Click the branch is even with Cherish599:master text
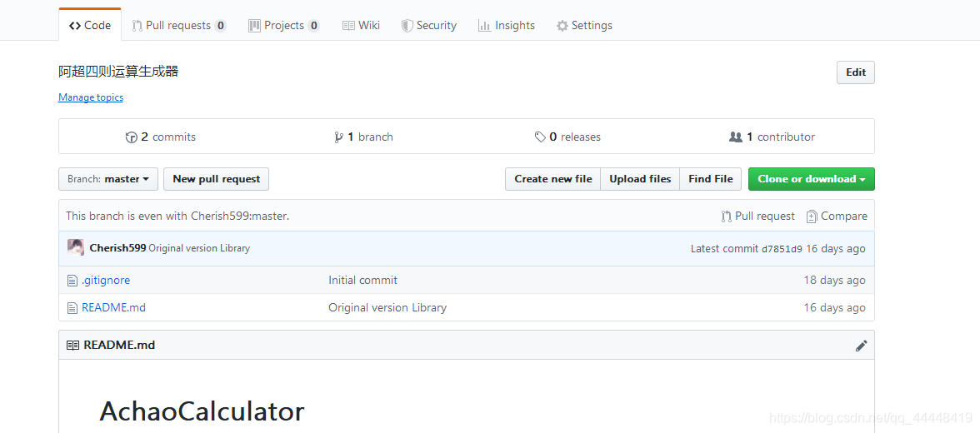The image size is (980, 433). (177, 216)
